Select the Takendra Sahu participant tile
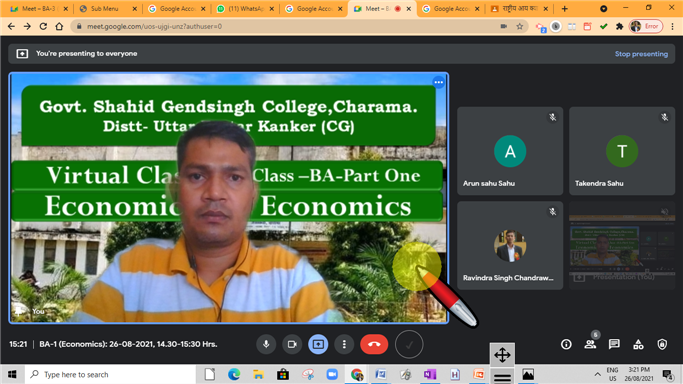683x384 pixels. click(x=622, y=151)
